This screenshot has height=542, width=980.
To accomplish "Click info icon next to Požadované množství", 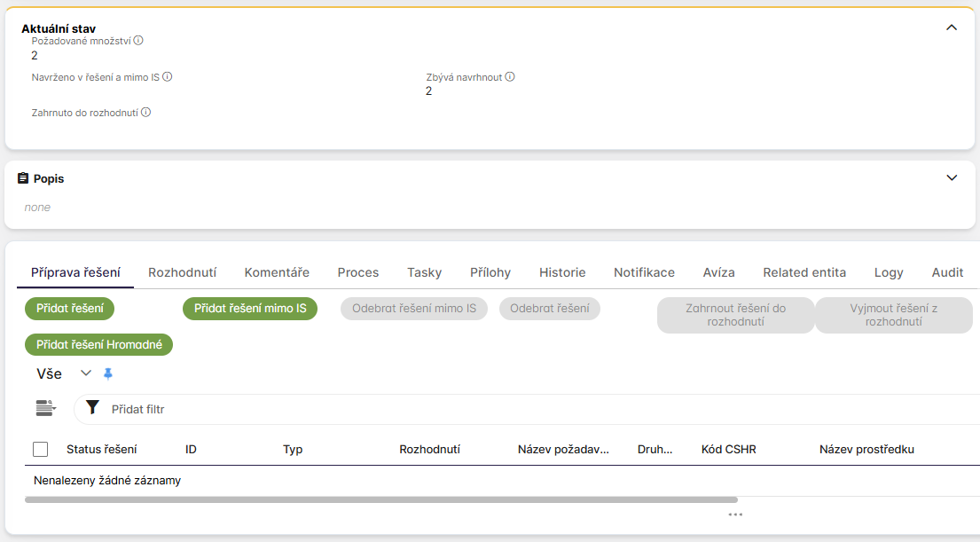I will (x=138, y=41).
